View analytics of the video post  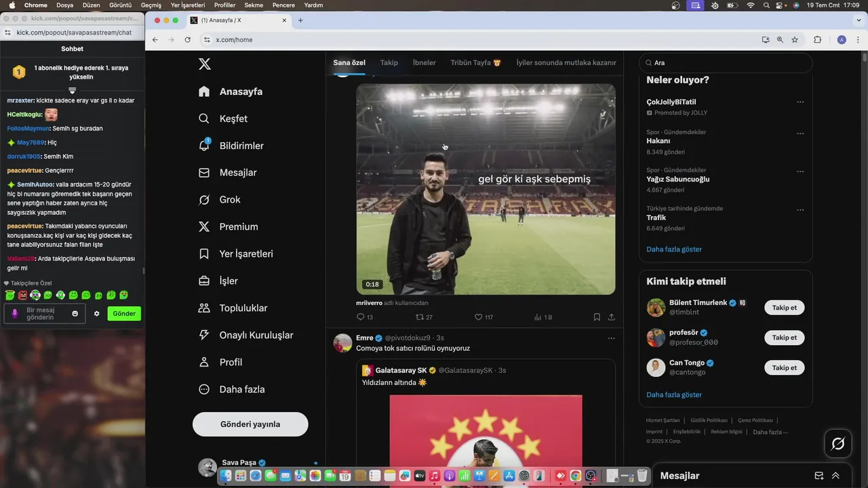tap(543, 317)
